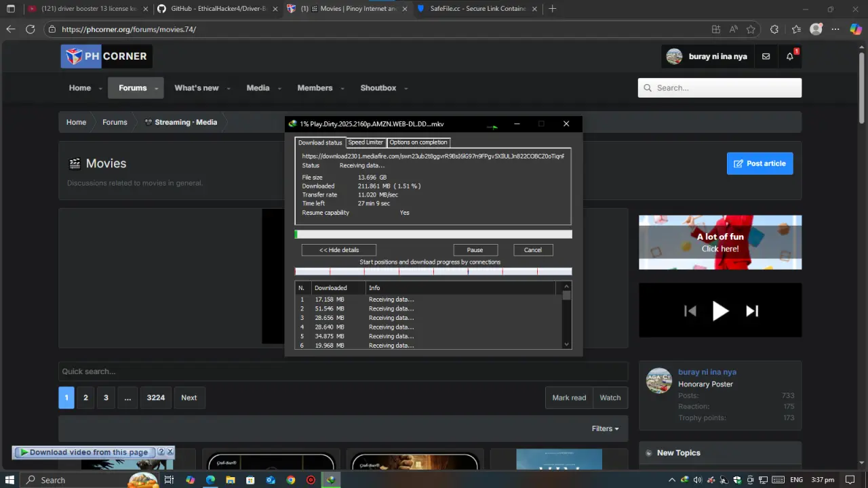Open File Explorer from the taskbar
Image resolution: width=868 pixels, height=488 pixels.
pos(231,480)
